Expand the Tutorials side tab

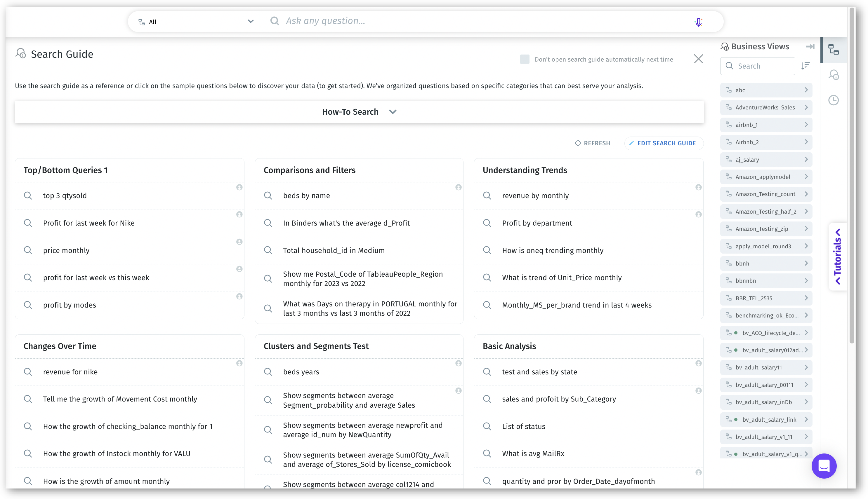click(837, 256)
